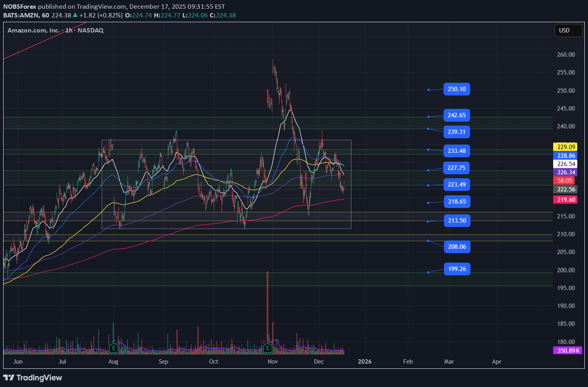Click the 199.26 price level label
The width and height of the screenshot is (588, 387).
pyautogui.click(x=457, y=269)
